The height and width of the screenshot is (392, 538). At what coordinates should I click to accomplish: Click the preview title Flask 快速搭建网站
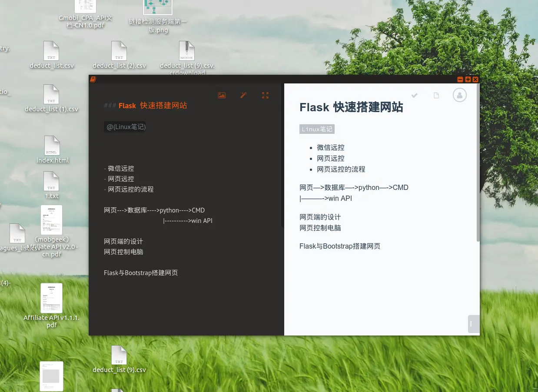(x=351, y=107)
